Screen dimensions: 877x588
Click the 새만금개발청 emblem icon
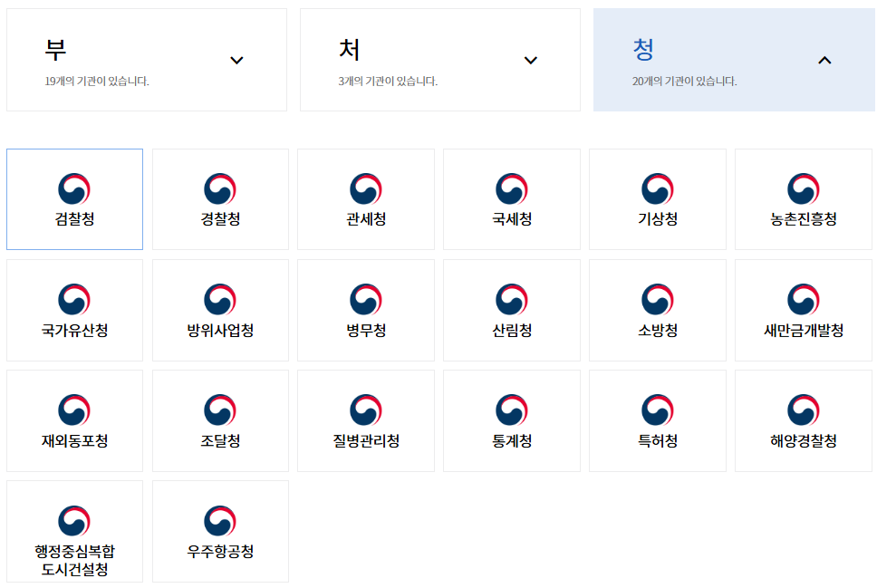804,300
